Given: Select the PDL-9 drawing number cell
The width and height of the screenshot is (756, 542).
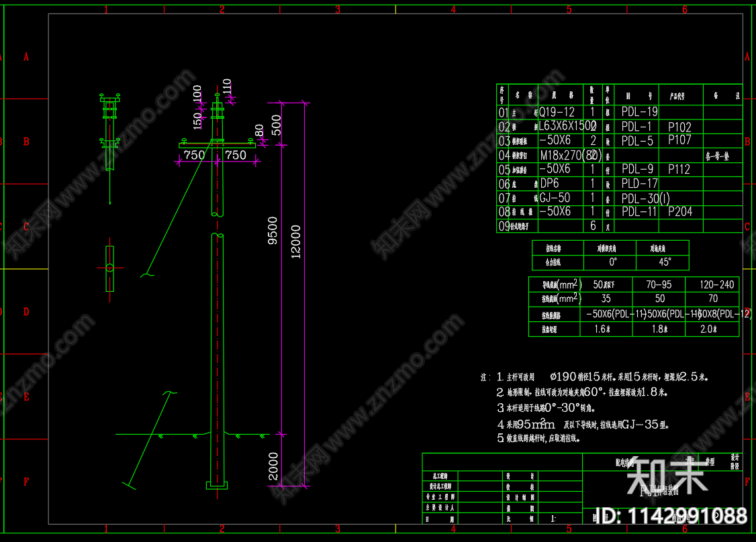Looking at the screenshot, I should 637,169.
